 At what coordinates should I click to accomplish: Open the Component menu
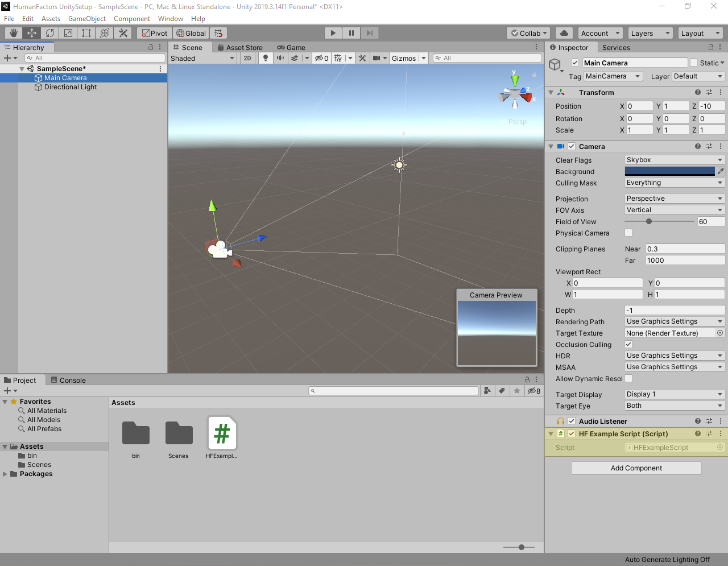pos(132,19)
